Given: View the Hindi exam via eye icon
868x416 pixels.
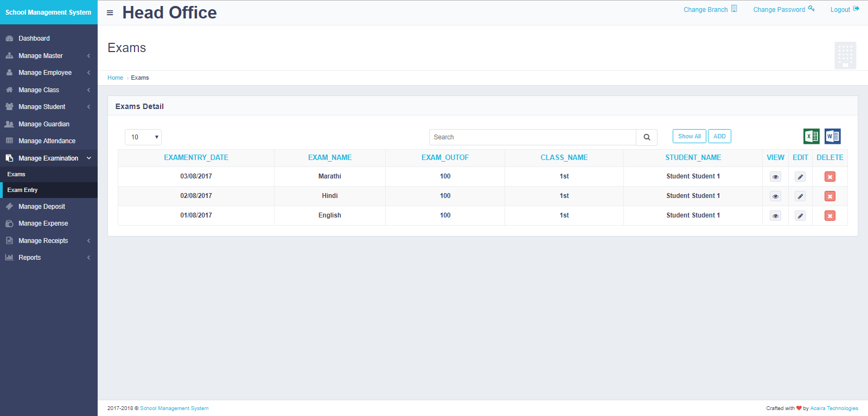Looking at the screenshot, I should click(x=775, y=196).
